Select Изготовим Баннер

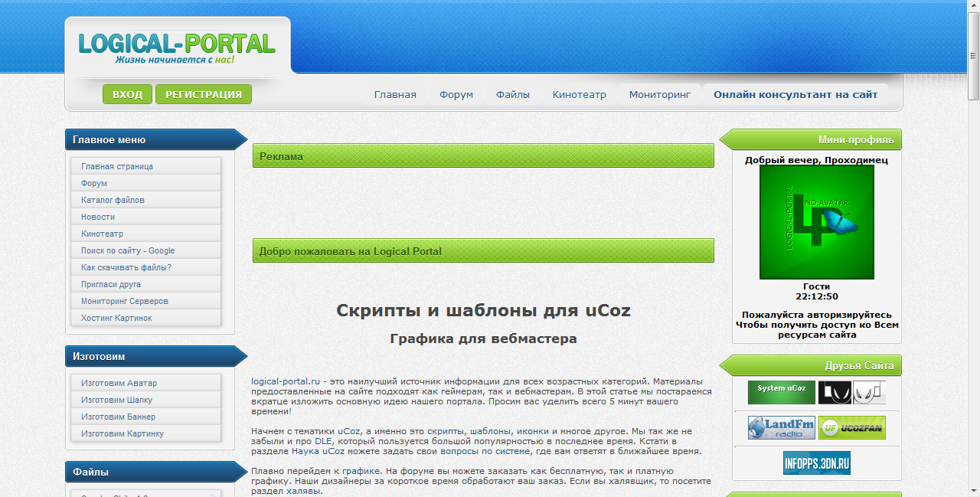tap(146, 417)
